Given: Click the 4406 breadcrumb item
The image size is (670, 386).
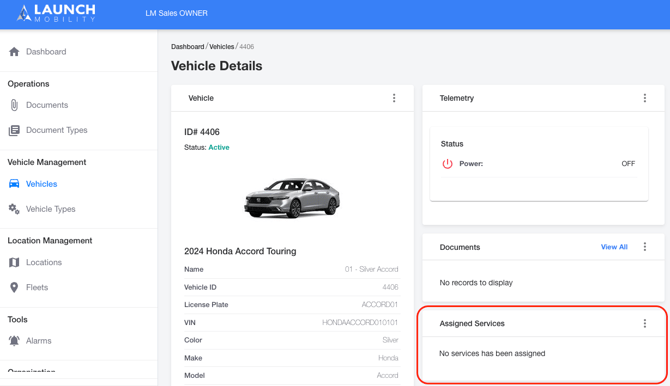Looking at the screenshot, I should click(x=247, y=47).
